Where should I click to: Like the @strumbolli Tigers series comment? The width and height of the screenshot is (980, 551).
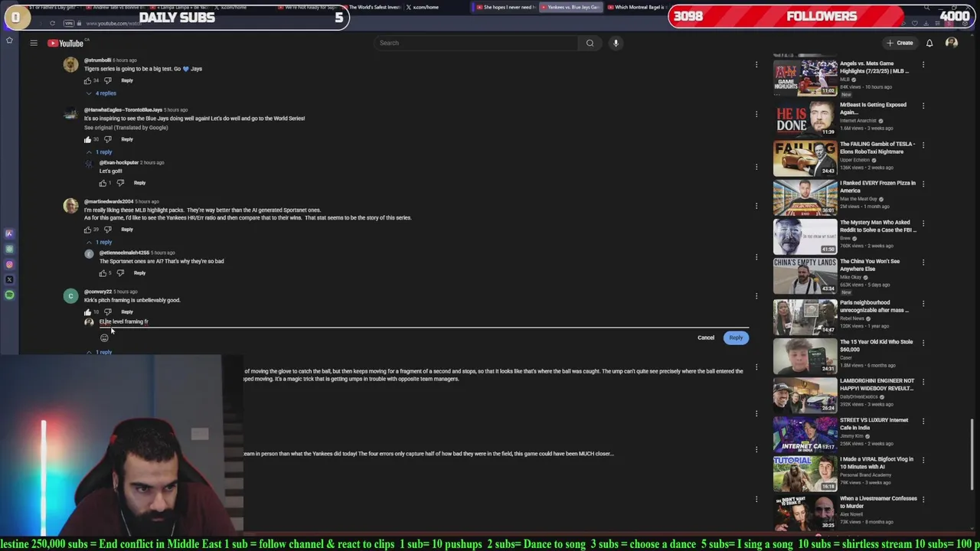tap(87, 80)
